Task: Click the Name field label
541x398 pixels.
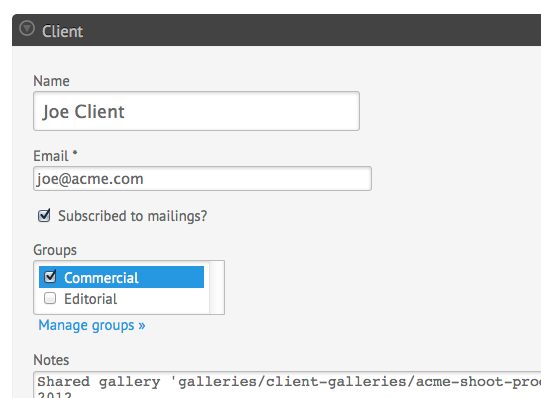Action: click(x=51, y=81)
